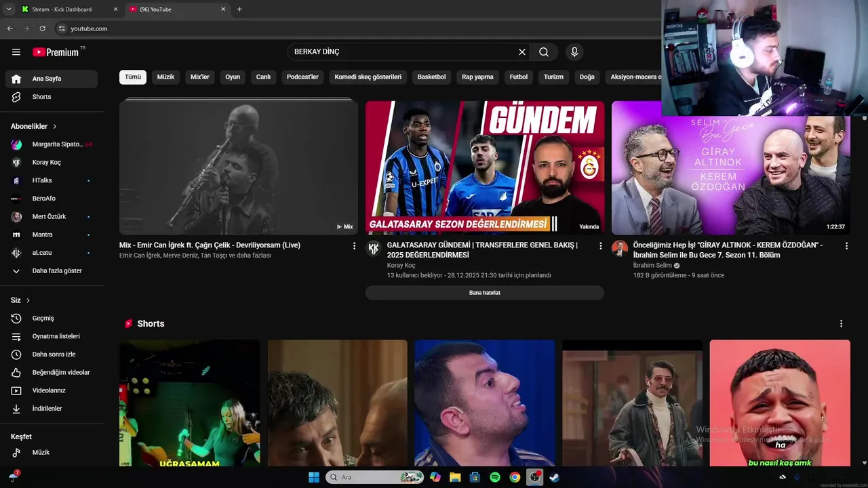This screenshot has height=488, width=868.
Task: Open İndirilenler downloads page
Action: coord(52,409)
